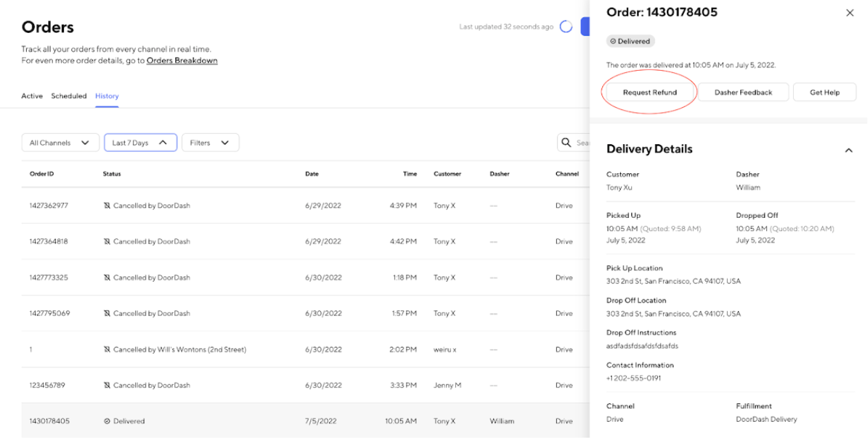
Task: Click cancelled icon for Will's Wontons order
Action: pos(106,350)
